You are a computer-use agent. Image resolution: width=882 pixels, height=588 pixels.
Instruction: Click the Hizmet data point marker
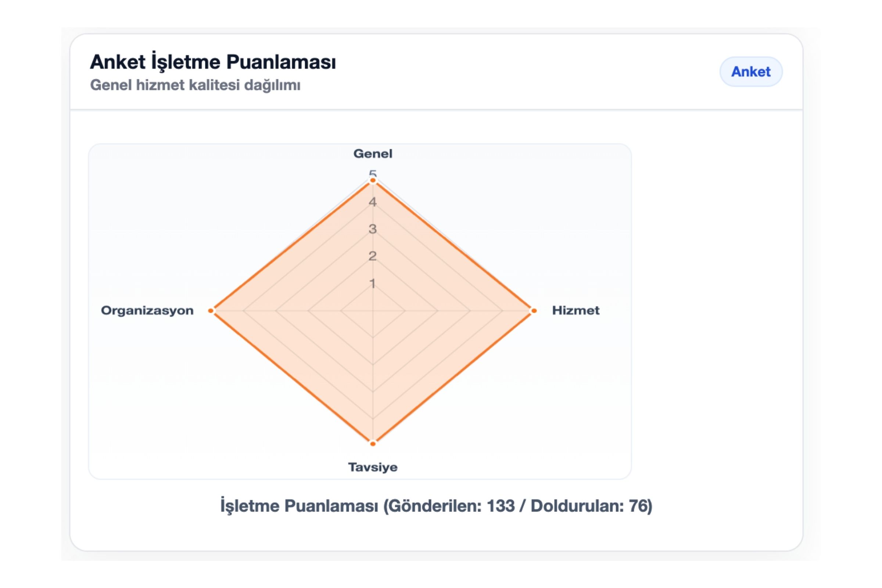pos(534,311)
